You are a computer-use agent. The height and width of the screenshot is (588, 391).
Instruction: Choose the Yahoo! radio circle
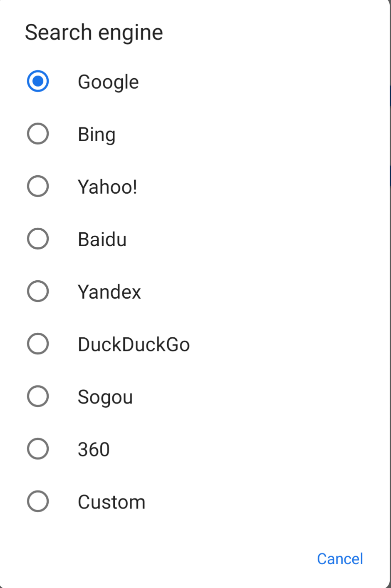(38, 186)
